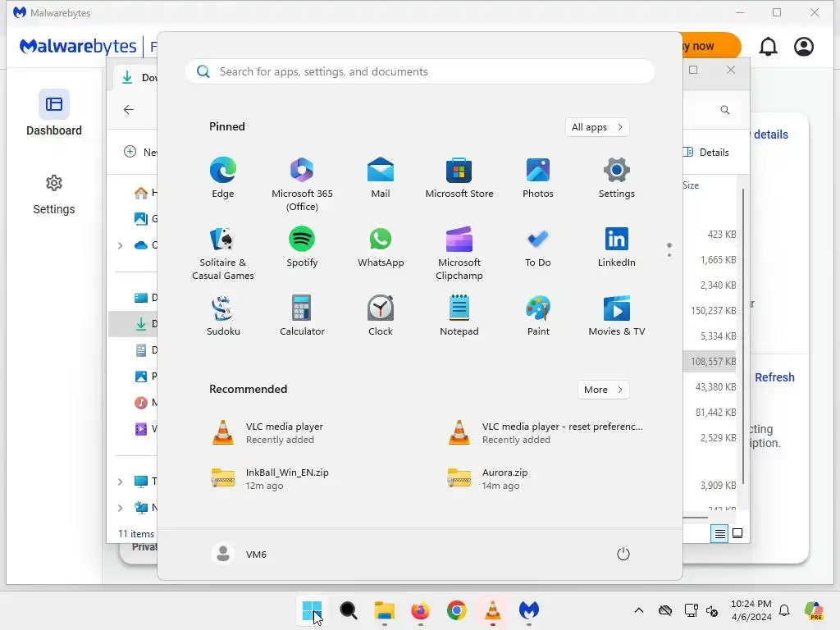
Task: Show All apps list
Action: click(x=597, y=127)
